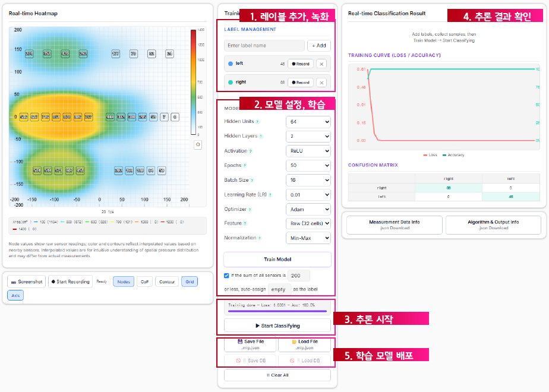Click the + Add label button
The image size is (549, 392).
click(319, 46)
